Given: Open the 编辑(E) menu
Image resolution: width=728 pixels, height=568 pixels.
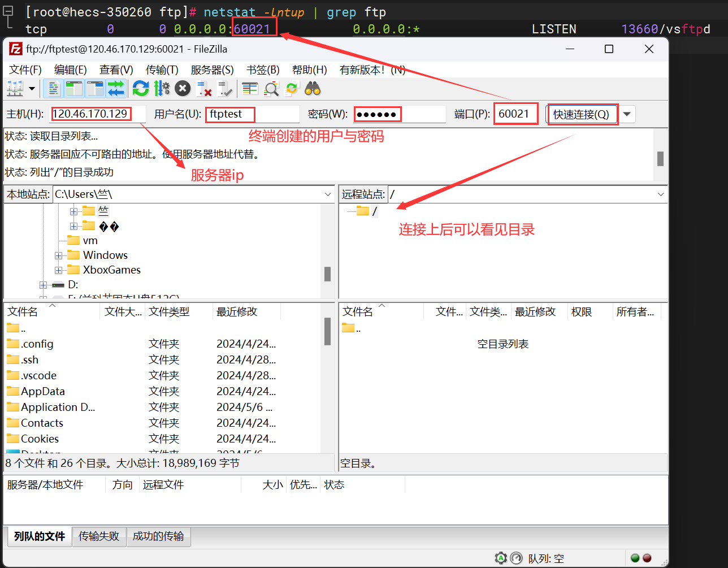Looking at the screenshot, I should coord(71,70).
